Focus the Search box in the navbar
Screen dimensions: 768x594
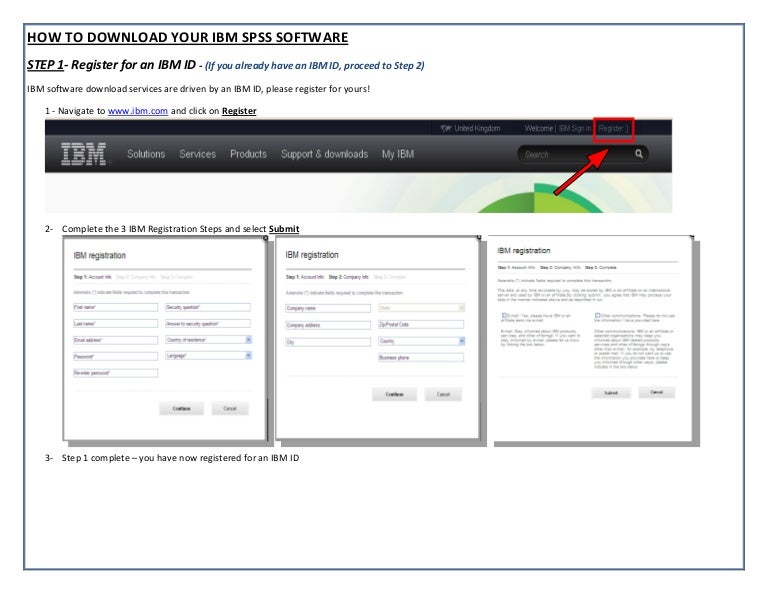tap(576, 154)
